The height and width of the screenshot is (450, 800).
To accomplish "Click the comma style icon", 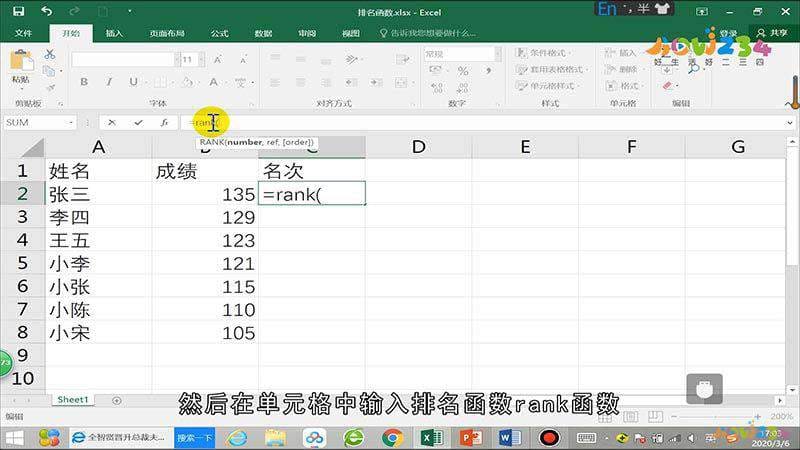I will (488, 71).
